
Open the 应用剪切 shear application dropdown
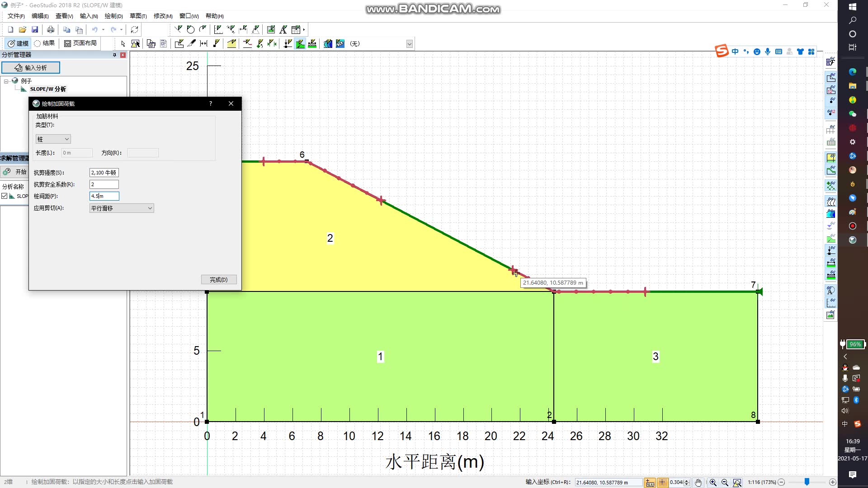122,208
